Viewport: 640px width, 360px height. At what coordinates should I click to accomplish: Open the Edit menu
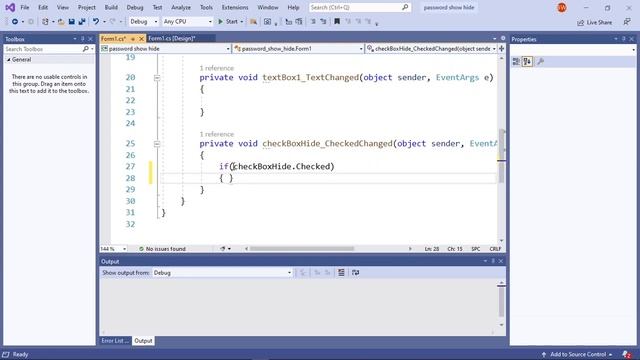click(43, 7)
